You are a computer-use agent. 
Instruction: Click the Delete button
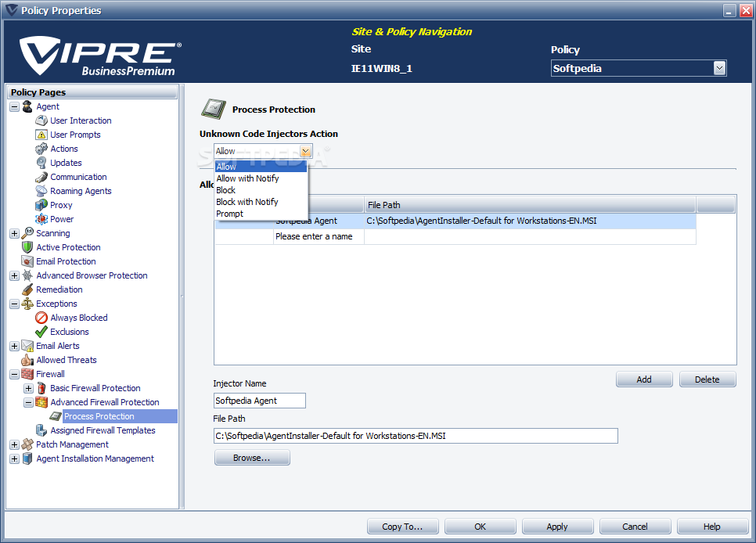pos(707,379)
